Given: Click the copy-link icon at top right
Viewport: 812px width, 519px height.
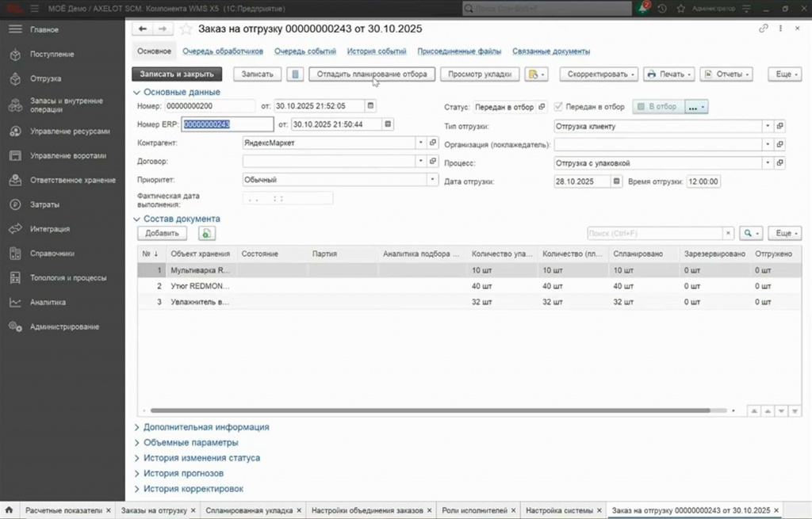Looking at the screenshot, I should point(764,29).
